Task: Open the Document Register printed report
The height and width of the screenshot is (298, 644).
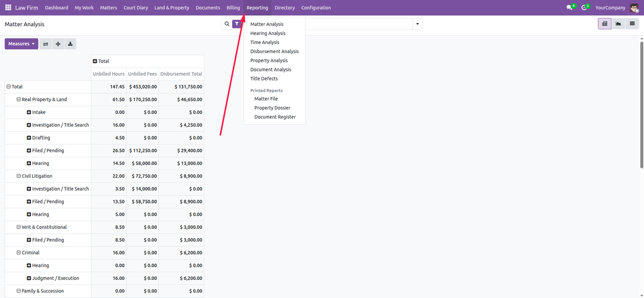Action: point(274,117)
